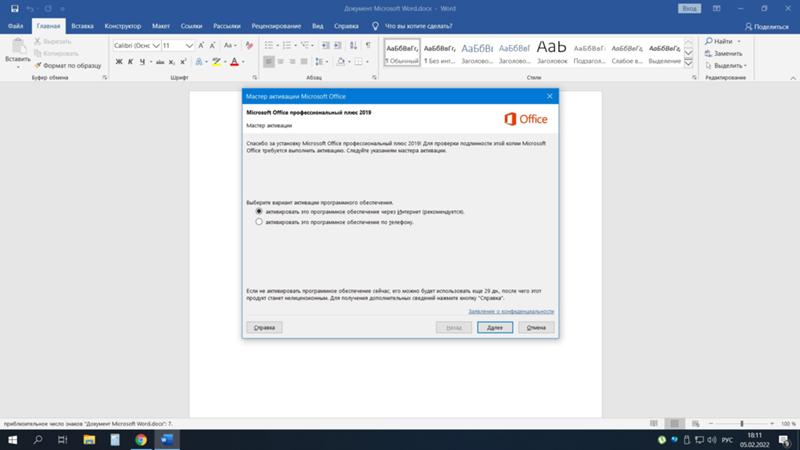Click Заменить in the editing group

point(723,54)
